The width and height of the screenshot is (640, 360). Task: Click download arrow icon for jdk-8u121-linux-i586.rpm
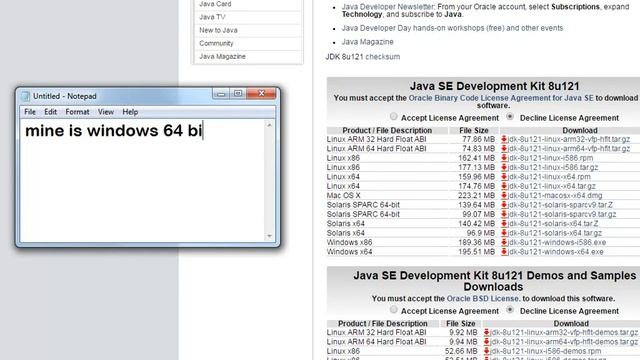tap(504, 158)
